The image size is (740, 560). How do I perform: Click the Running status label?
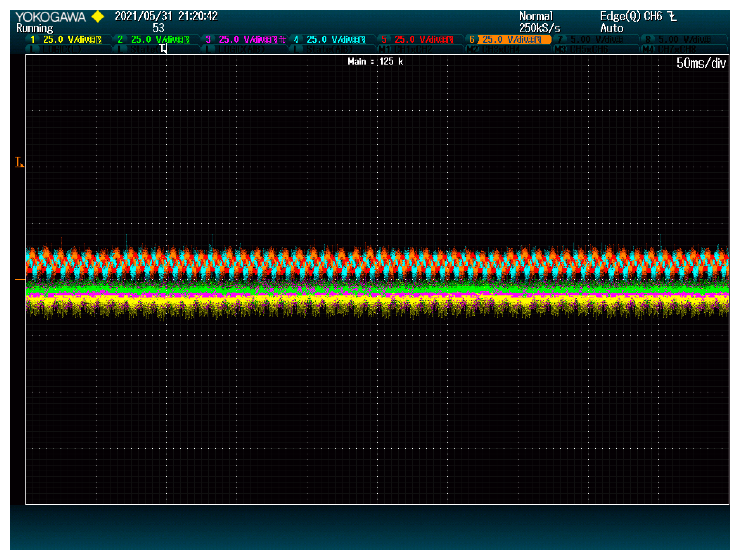[x=35, y=28]
